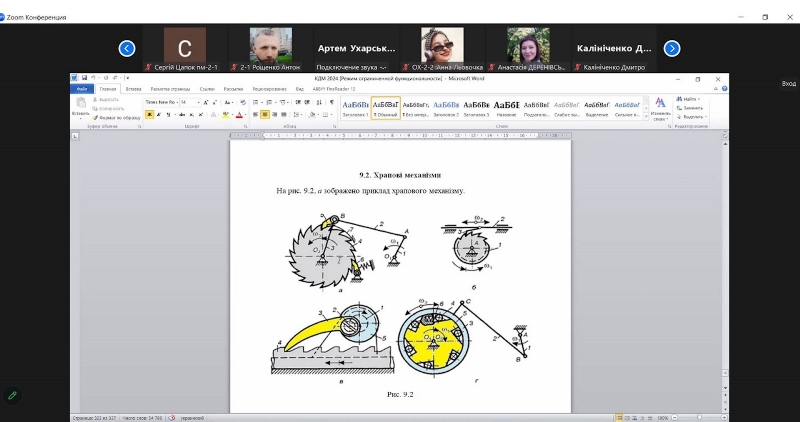Cut selection with Вырезать
800x422 pixels.
(x=106, y=100)
